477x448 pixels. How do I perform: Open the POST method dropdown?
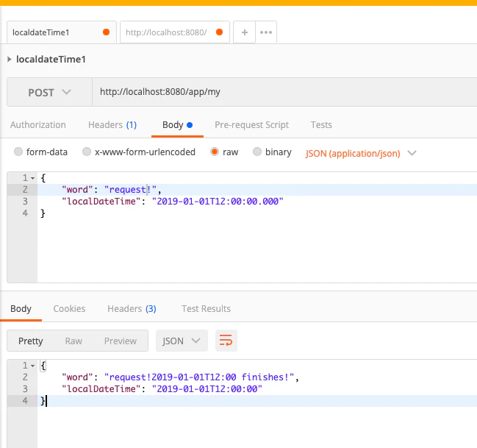click(49, 92)
